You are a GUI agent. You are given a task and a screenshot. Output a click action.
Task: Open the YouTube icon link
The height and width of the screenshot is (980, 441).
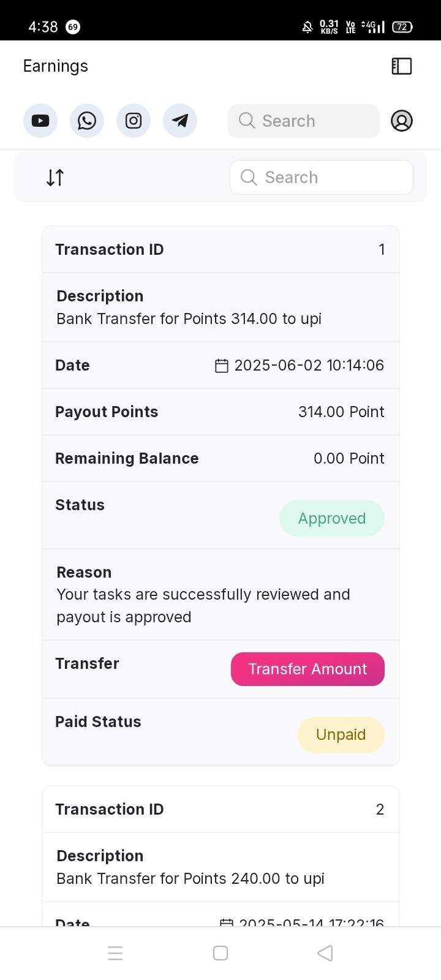40,121
